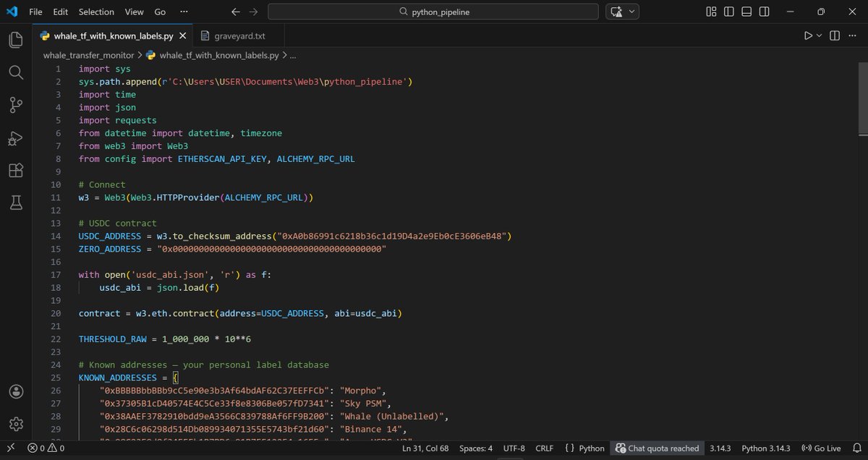Click Python 3.14.3 environment in status bar
The width and height of the screenshot is (868, 460).
point(765,448)
